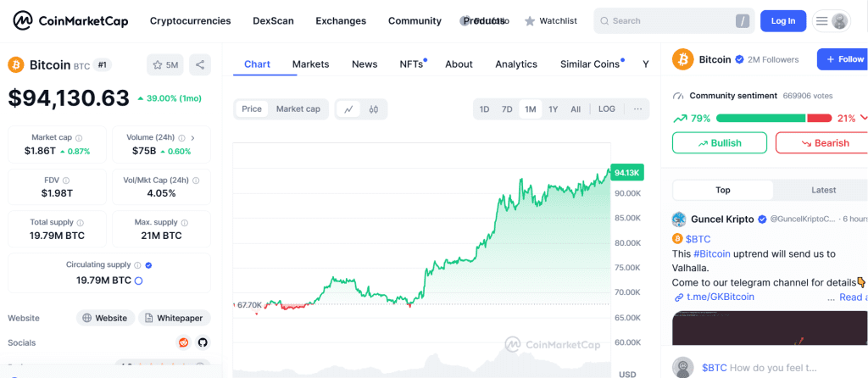Screen dimensions: 868x378
Task: Click the Max. supply info icon
Action: point(184,223)
